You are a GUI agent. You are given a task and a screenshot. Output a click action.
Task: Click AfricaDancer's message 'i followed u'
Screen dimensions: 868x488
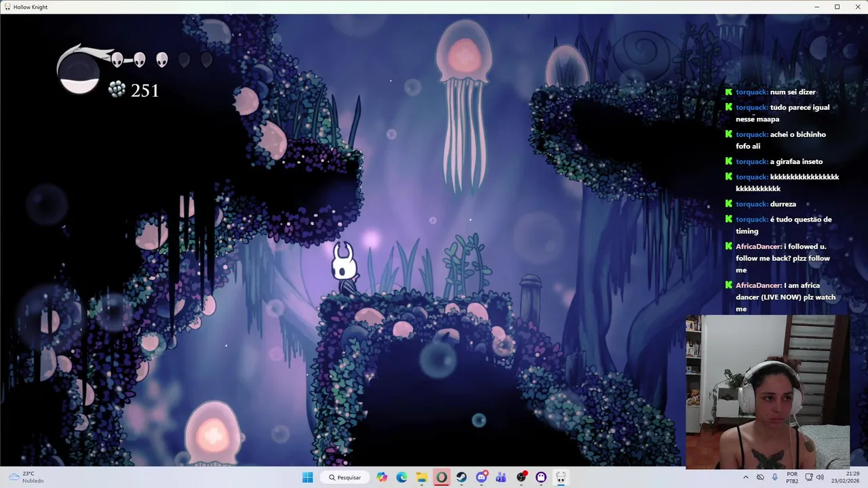(783, 258)
